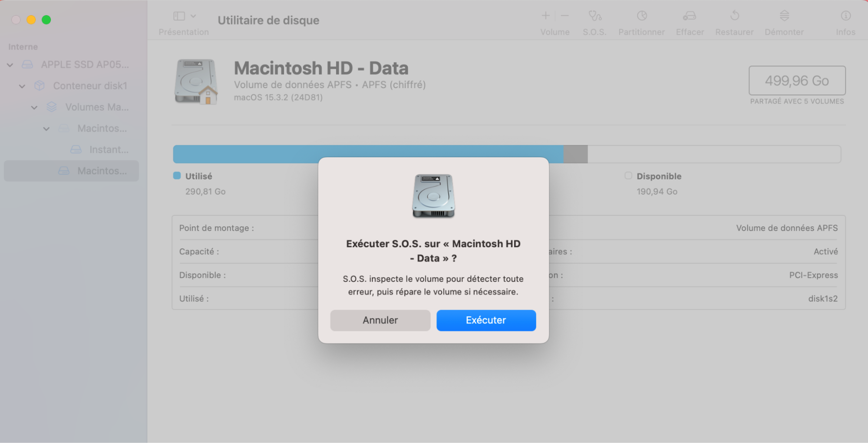Click the 499,96 Go capacity badge
This screenshot has width=868, height=443.
(797, 81)
